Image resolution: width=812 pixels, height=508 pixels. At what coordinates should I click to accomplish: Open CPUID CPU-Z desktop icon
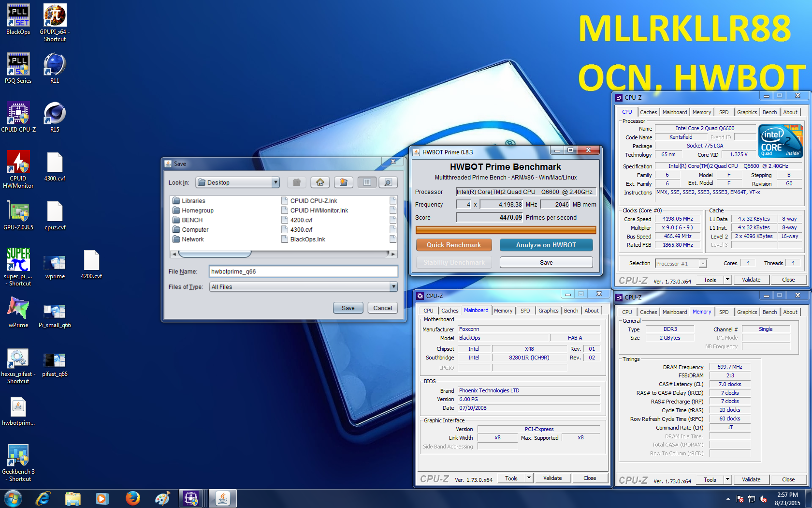point(18,117)
